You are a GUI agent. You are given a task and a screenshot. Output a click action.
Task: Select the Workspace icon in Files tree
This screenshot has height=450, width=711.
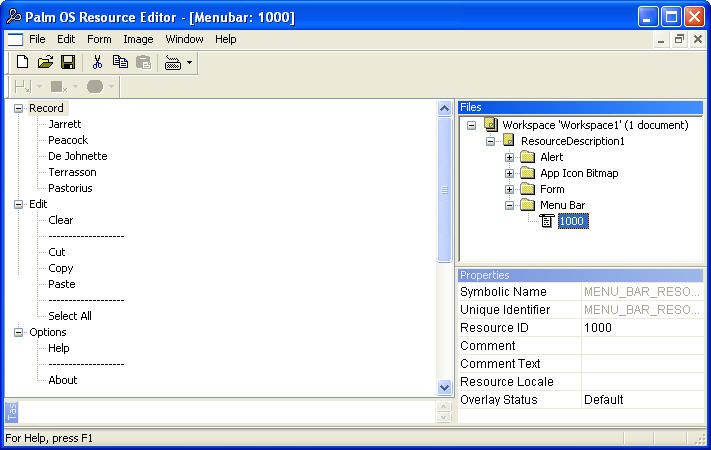pos(491,124)
